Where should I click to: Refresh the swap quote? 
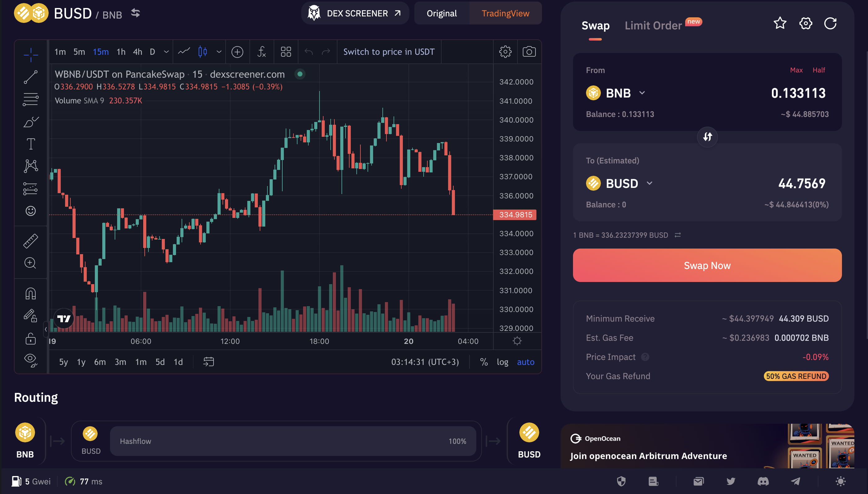click(830, 24)
